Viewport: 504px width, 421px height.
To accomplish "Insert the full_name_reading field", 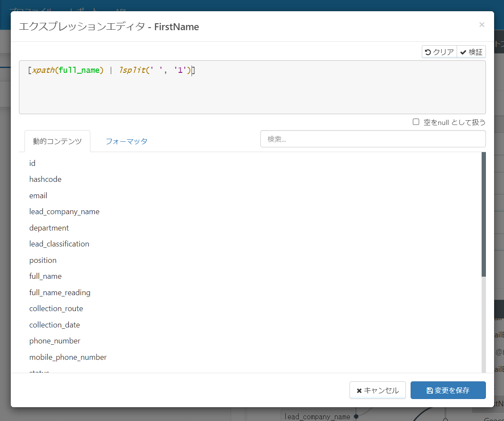I will pyautogui.click(x=60, y=293).
